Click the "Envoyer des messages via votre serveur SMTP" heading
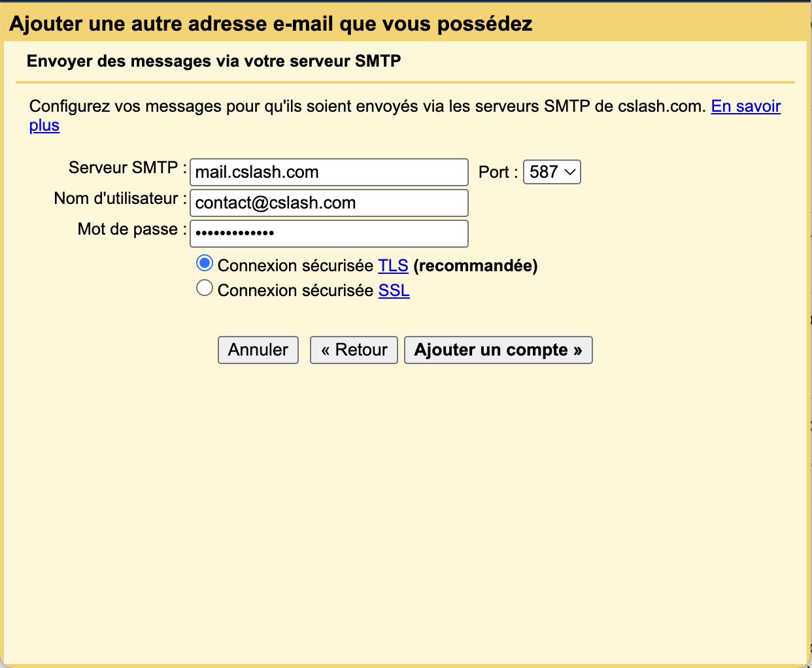812x668 pixels. tap(214, 61)
